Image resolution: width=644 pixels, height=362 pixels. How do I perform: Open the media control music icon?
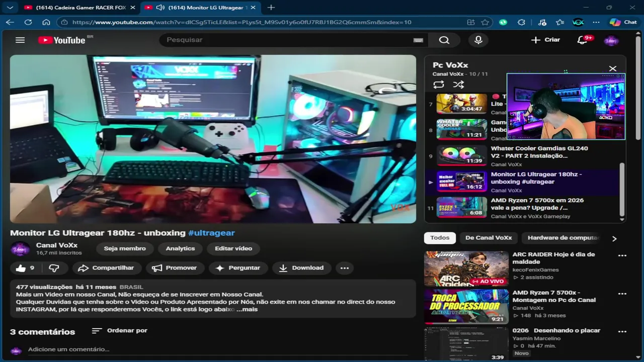click(542, 22)
